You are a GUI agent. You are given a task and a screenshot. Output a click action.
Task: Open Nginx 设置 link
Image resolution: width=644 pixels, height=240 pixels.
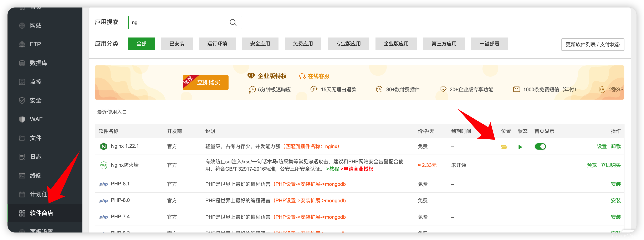pyautogui.click(x=602, y=146)
